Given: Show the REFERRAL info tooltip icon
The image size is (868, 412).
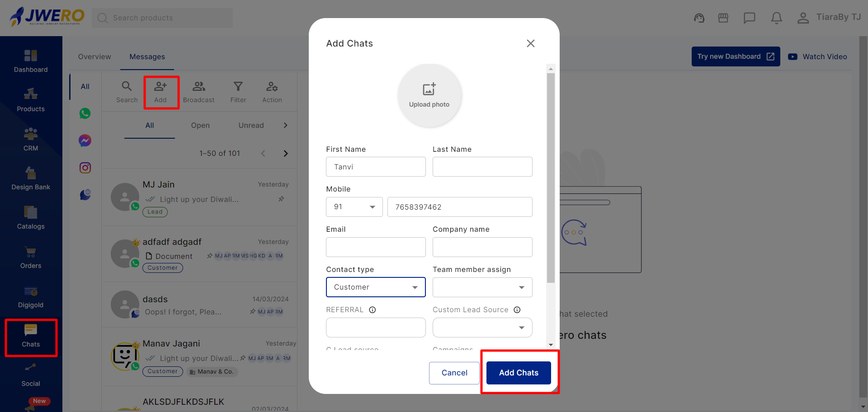Looking at the screenshot, I should click(x=373, y=310).
